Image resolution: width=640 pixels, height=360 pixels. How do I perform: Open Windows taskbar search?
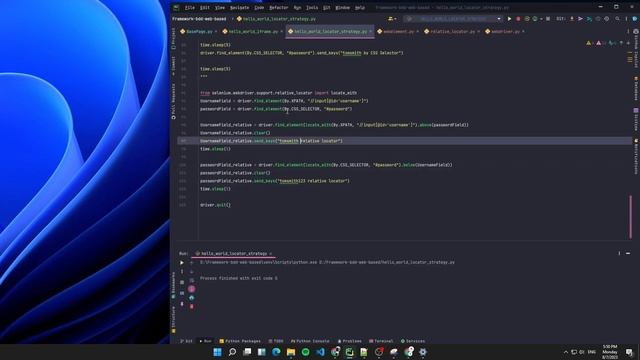click(x=232, y=352)
